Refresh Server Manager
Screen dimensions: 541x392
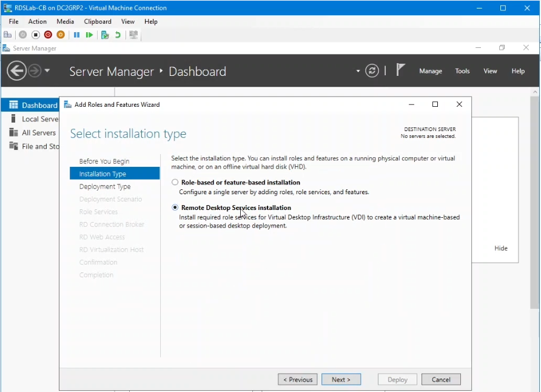point(371,70)
